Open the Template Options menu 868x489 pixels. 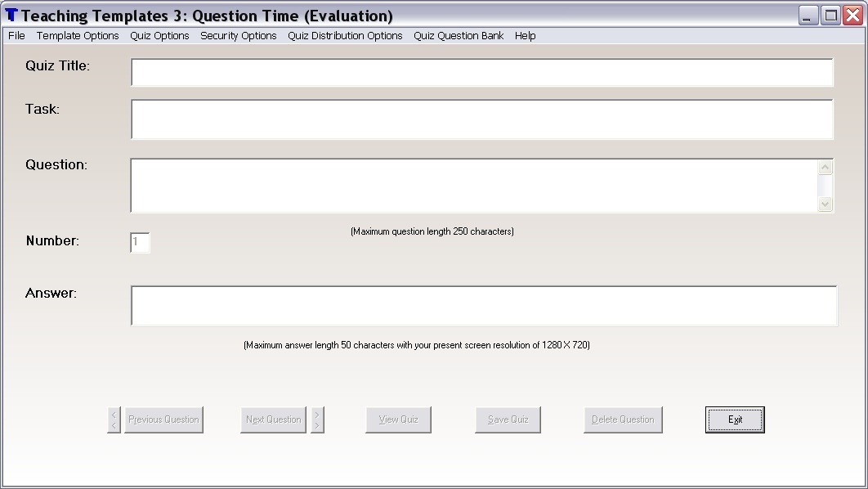pos(78,35)
